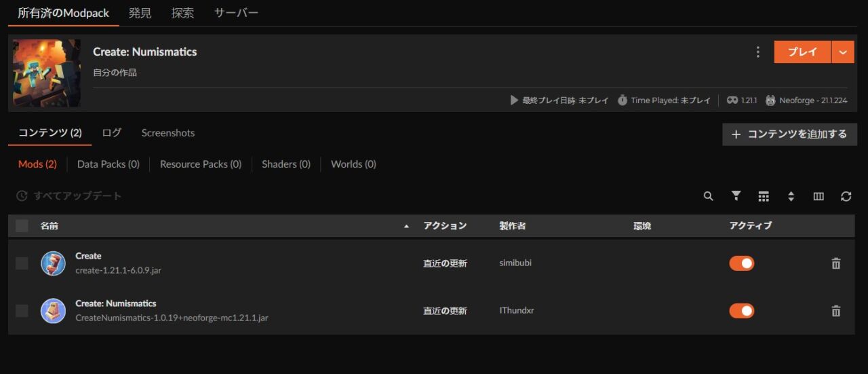This screenshot has width=868, height=374.
Task: Open the three-dot modpack options menu
Action: (x=757, y=52)
